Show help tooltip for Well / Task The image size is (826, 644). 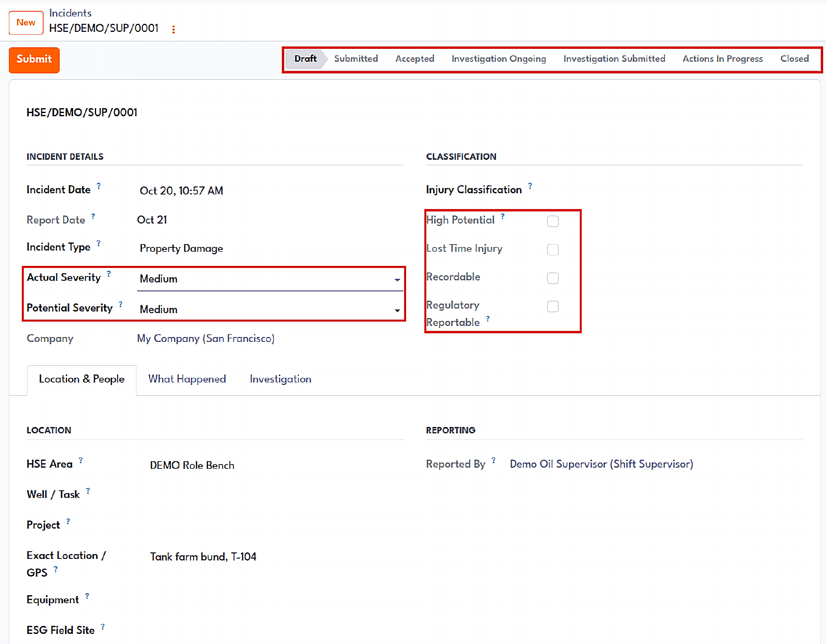[x=88, y=491]
